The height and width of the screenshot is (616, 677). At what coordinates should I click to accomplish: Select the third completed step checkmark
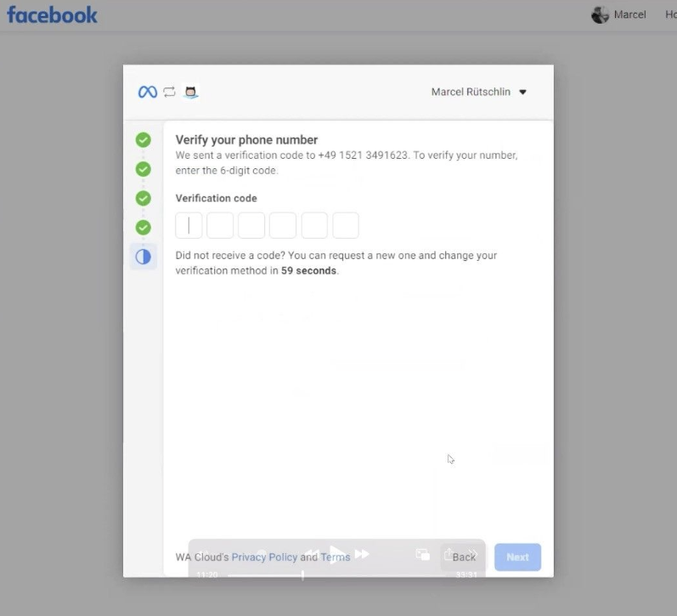(143, 198)
